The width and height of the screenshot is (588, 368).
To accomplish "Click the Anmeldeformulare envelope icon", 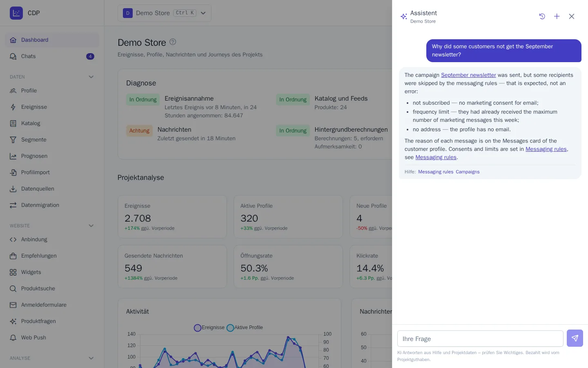I will coord(13,305).
